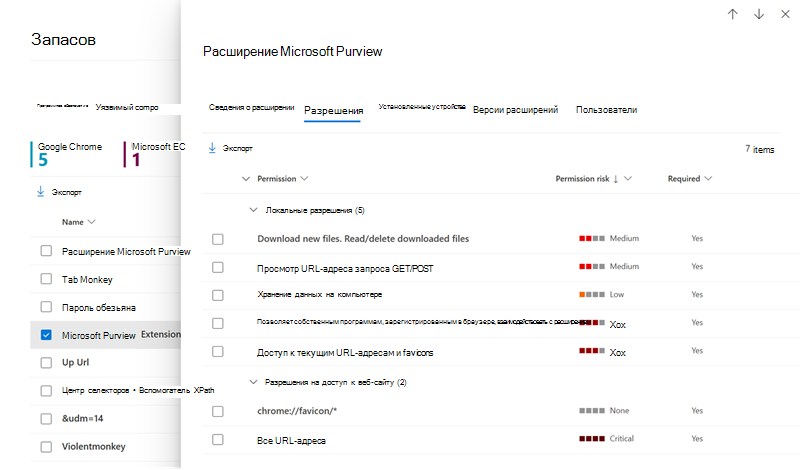800x470 pixels.
Task: Tick the Tab Monkey checkbox
Action: pyautogui.click(x=46, y=279)
